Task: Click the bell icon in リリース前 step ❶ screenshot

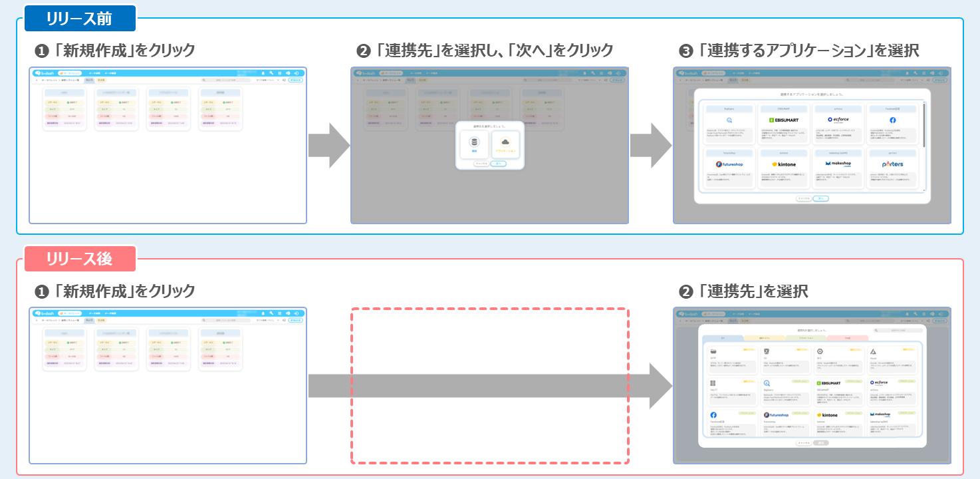Action: [263, 73]
